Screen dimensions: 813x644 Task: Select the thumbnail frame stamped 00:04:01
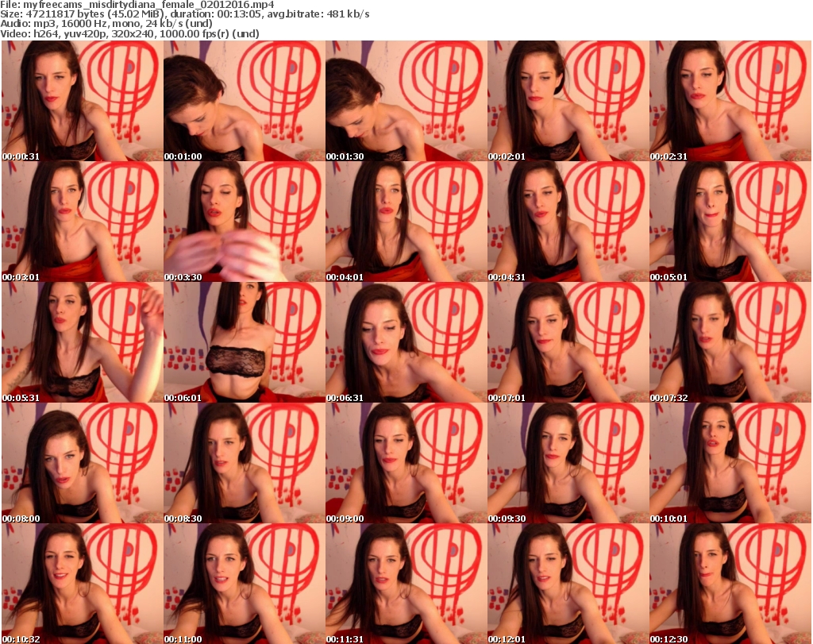pos(406,222)
